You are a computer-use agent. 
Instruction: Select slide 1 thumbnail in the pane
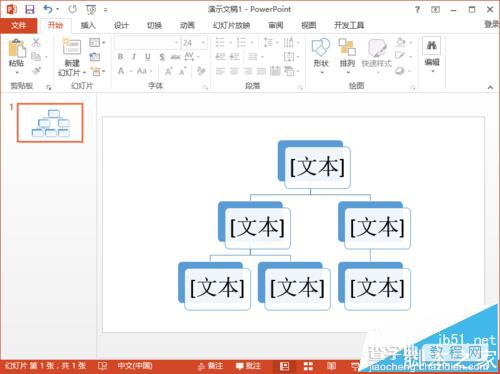tap(50, 123)
